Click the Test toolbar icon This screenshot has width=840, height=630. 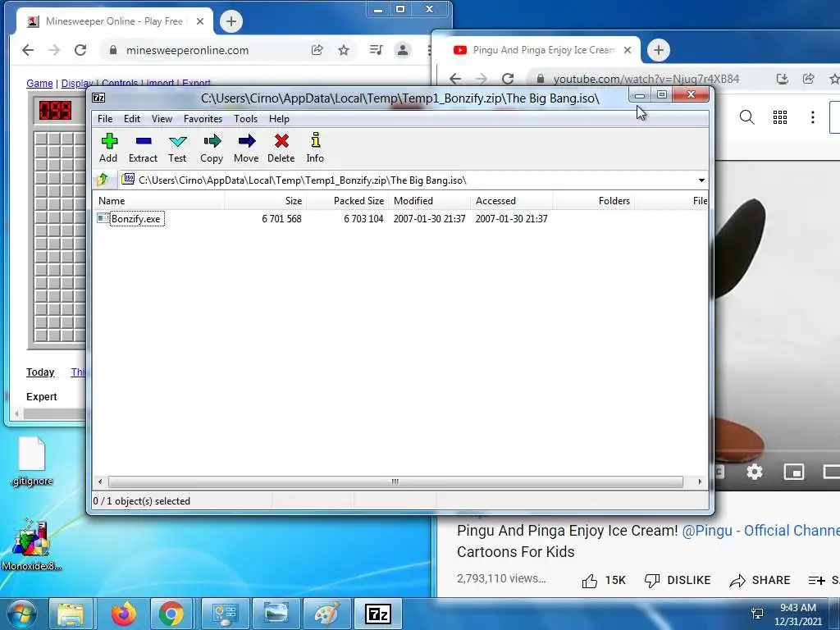pos(177,148)
